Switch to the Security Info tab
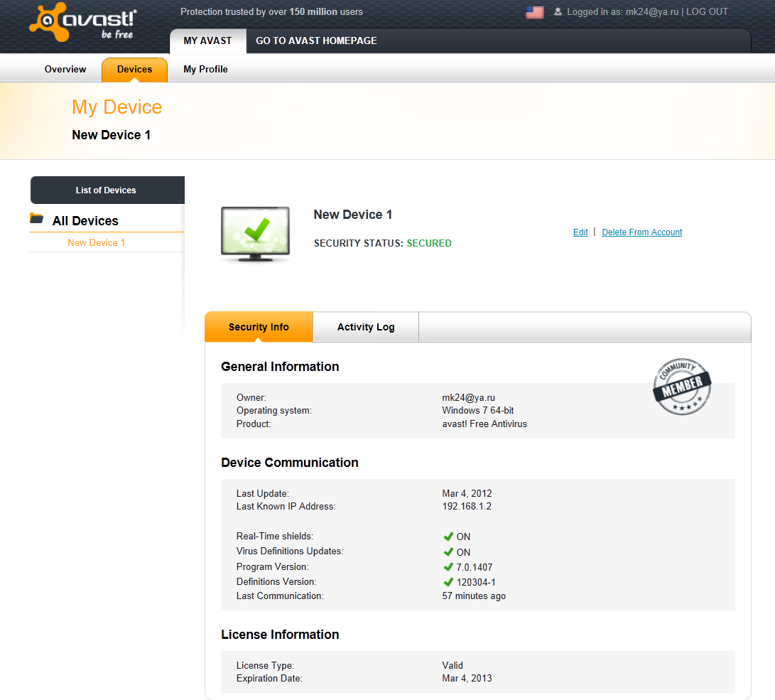The image size is (775, 700). click(x=259, y=327)
